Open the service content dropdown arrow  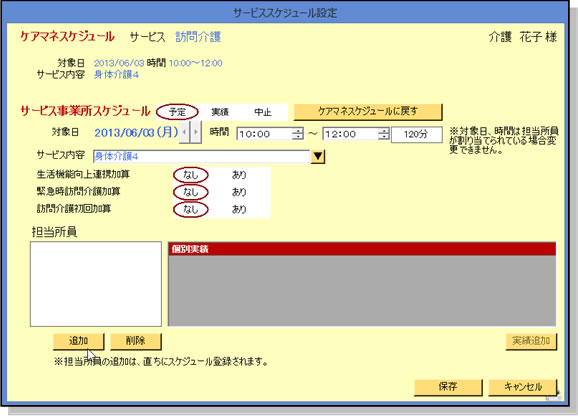pos(318,157)
